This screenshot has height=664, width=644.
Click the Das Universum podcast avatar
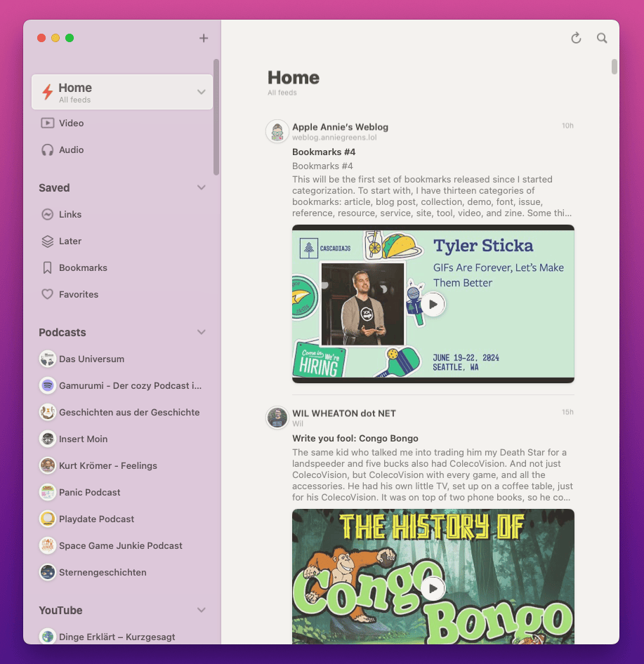pyautogui.click(x=48, y=359)
